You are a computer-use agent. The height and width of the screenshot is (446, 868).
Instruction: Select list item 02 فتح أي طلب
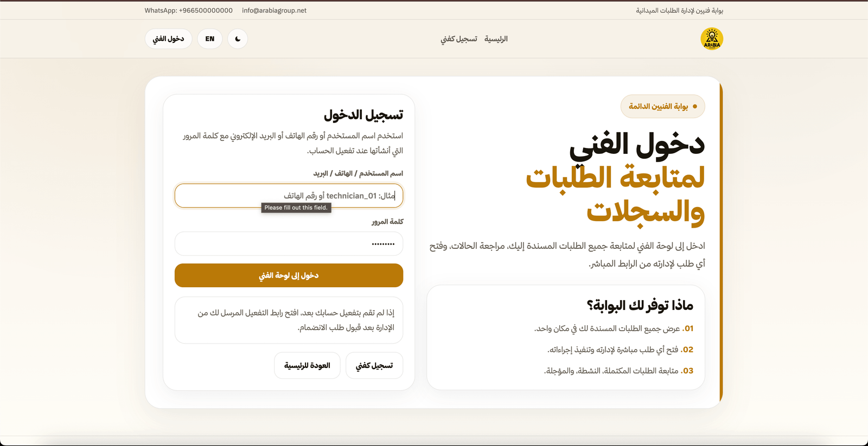620,350
